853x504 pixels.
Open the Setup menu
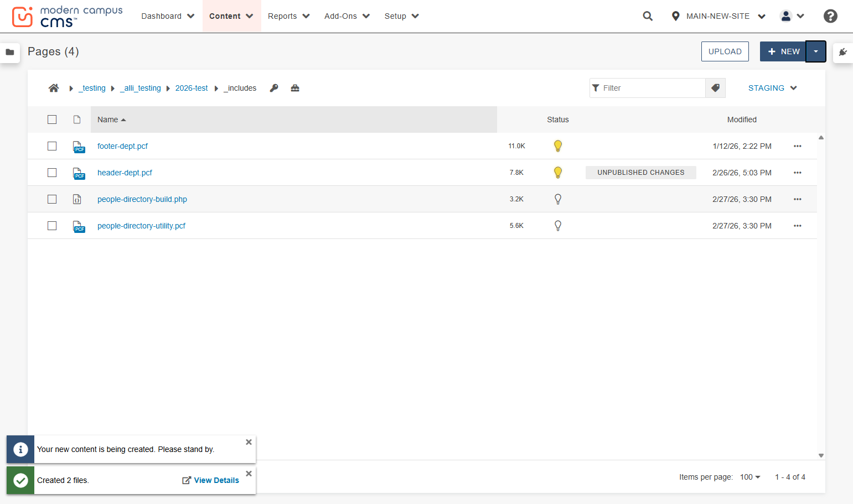[402, 16]
